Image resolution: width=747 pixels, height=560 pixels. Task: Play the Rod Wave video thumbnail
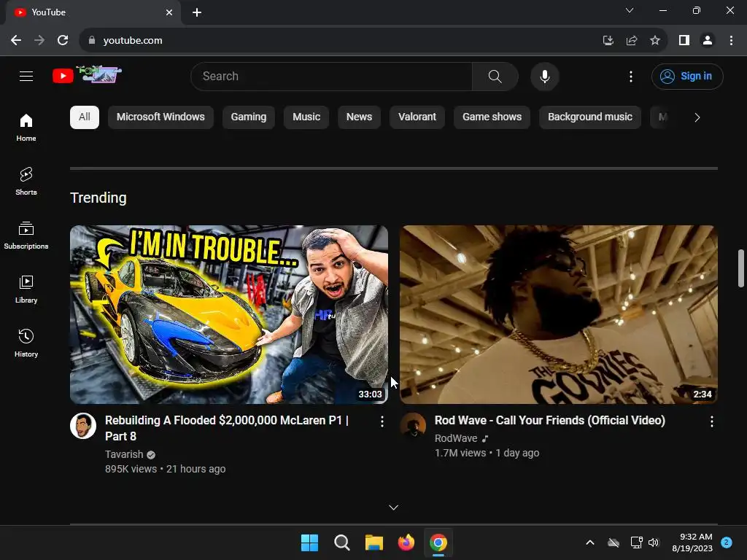[x=558, y=314]
